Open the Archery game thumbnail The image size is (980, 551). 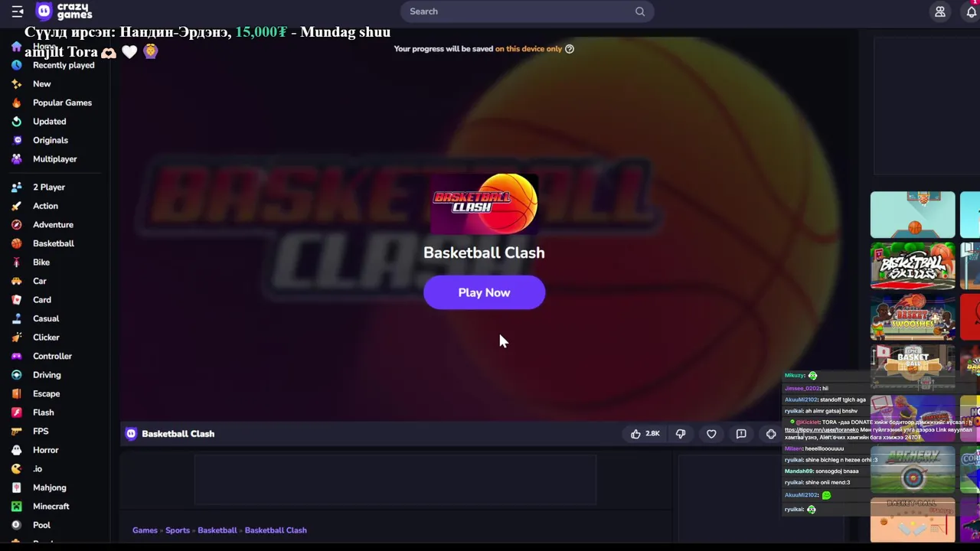(x=913, y=468)
